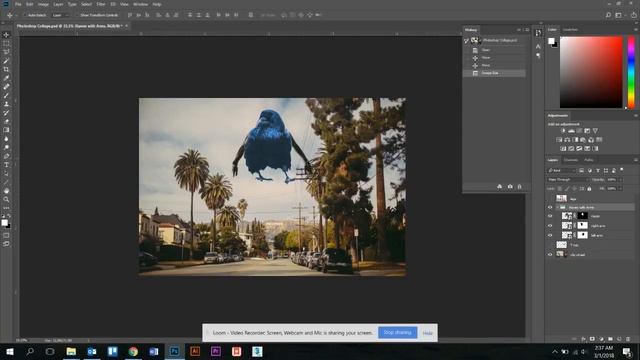The height and width of the screenshot is (360, 640).
Task: Delete the layer with trash icon
Action: (628, 339)
